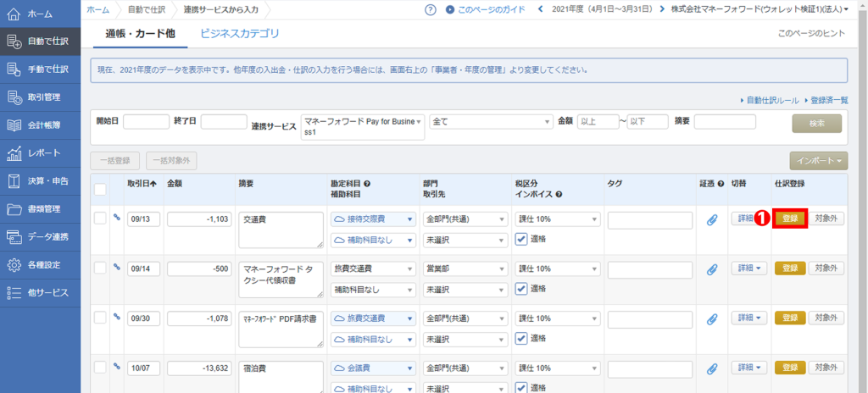Open このページのヒント link

pos(811,34)
